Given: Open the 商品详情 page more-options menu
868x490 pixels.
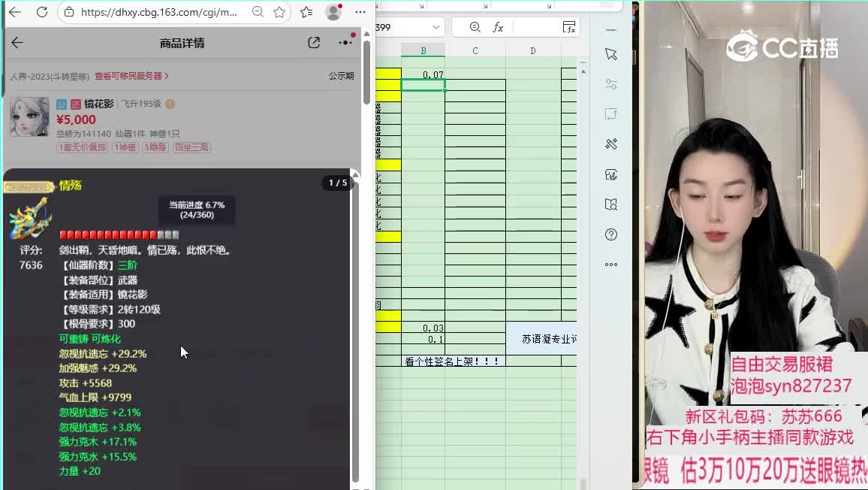Looking at the screenshot, I should 345,43.
